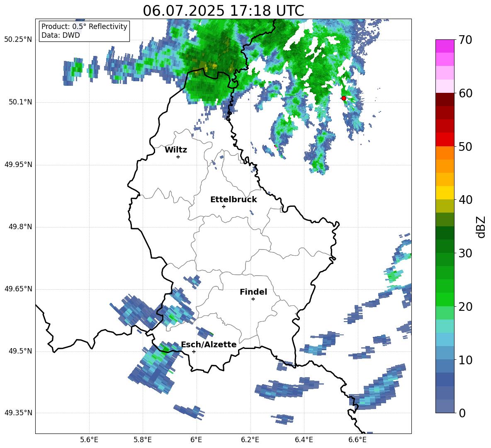Click the 0 tick on colorbar
The height and width of the screenshot is (448, 491).
coord(462,413)
